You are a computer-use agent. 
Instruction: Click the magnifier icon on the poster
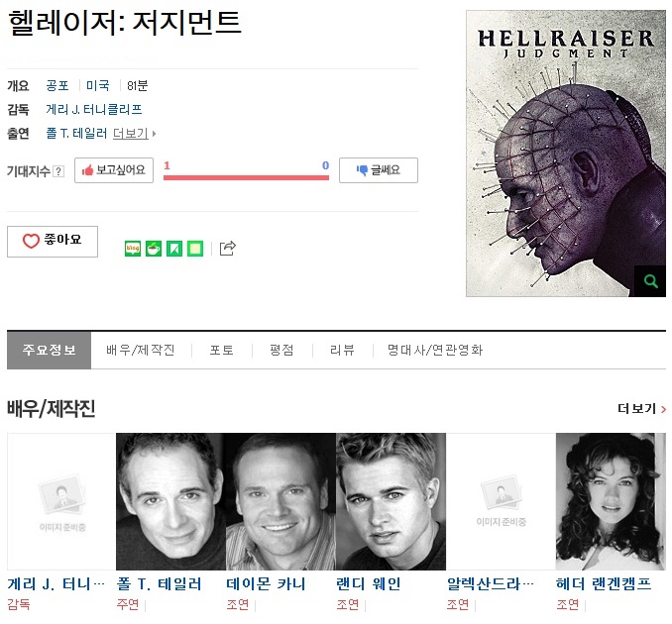click(650, 281)
